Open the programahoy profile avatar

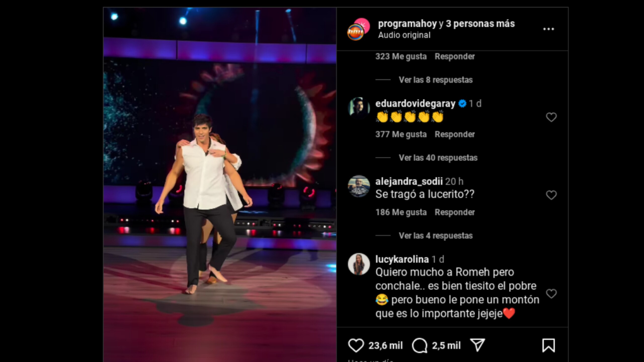coord(358,29)
